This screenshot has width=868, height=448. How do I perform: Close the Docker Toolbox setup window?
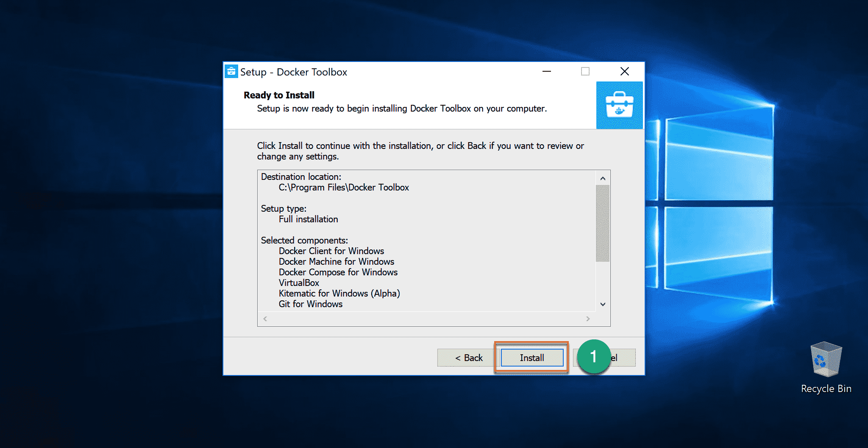click(625, 71)
